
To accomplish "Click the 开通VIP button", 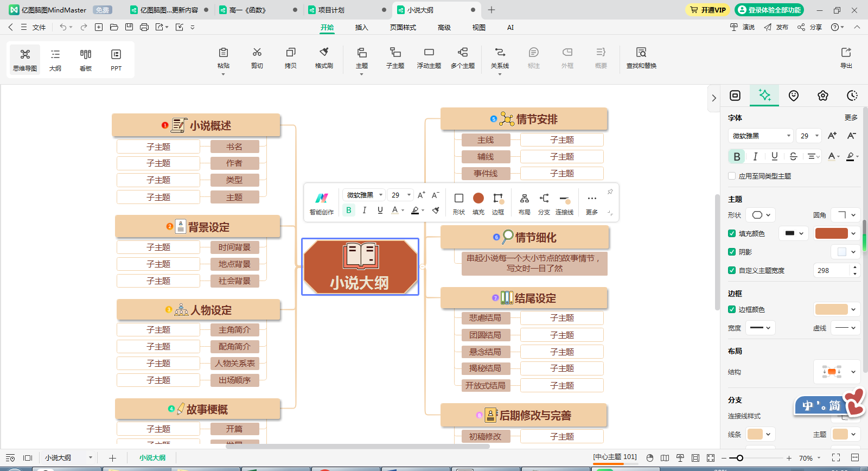I will (x=708, y=10).
